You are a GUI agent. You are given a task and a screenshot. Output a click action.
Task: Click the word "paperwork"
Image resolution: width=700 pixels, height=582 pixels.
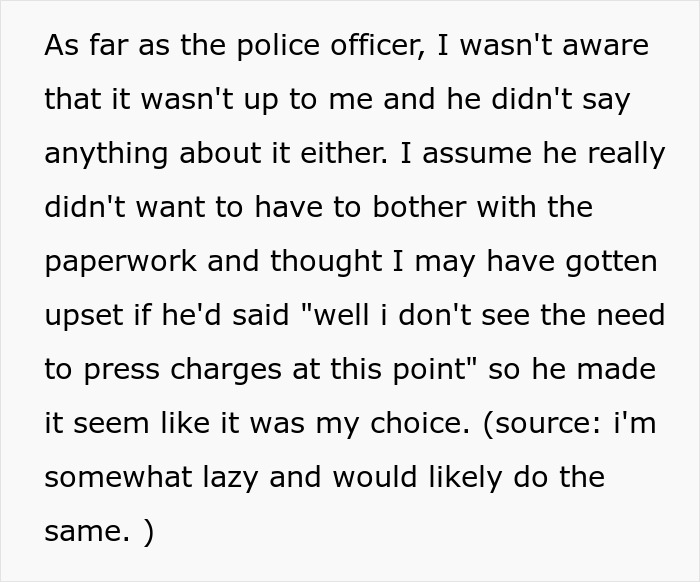tap(121, 261)
